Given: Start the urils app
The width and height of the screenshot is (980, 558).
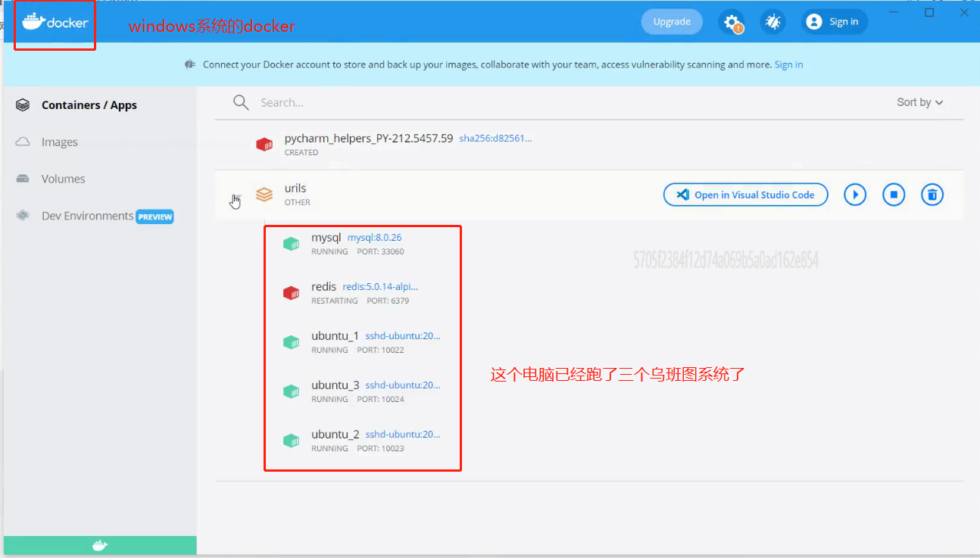Looking at the screenshot, I should coord(855,195).
